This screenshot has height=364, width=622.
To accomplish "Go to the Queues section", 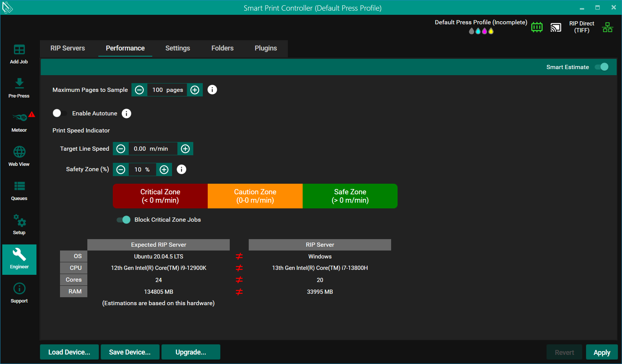I will click(19, 190).
